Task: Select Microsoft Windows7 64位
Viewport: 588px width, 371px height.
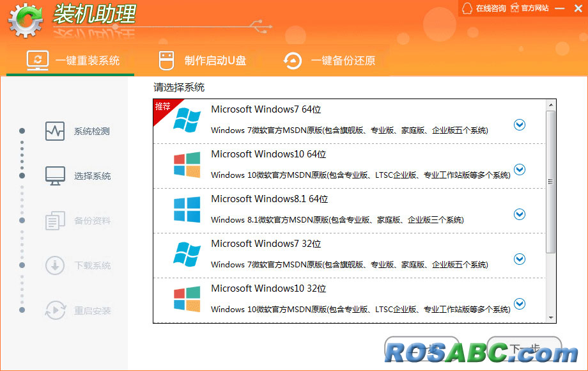Action: [266, 109]
